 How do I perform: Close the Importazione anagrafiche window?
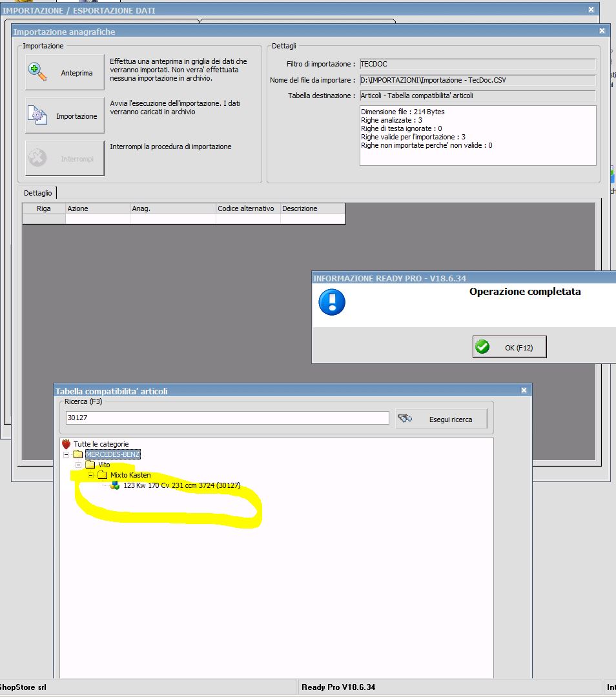pos(602,31)
